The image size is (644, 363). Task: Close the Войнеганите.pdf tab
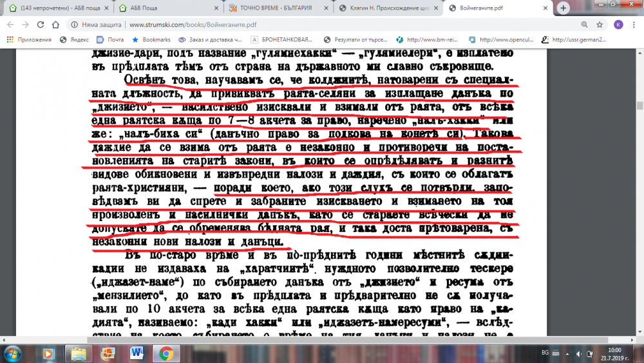point(545,8)
